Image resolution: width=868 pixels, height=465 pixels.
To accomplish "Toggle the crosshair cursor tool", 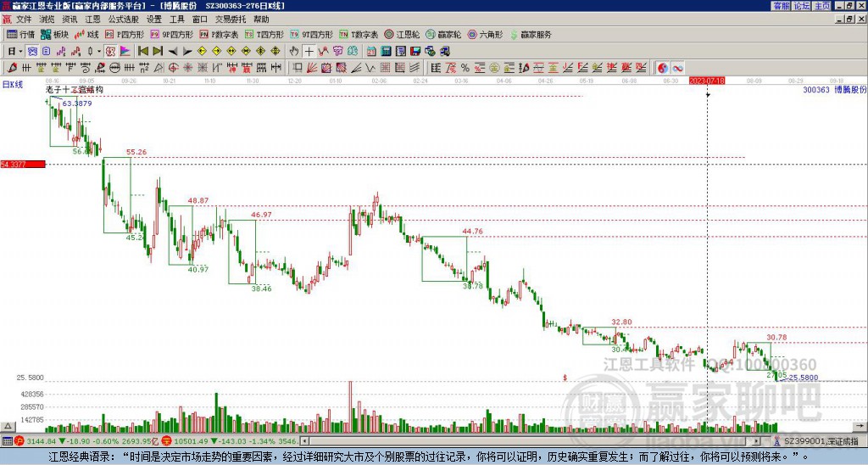I will pos(309,52).
